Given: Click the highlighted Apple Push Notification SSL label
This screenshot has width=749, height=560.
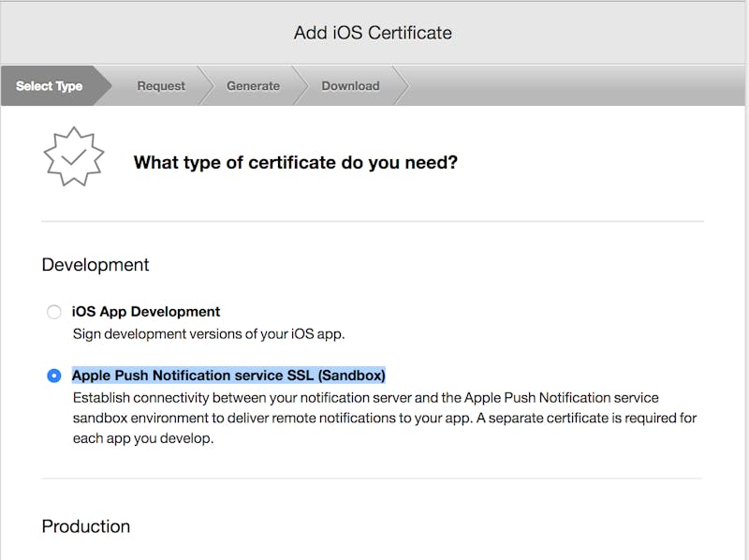Looking at the screenshot, I should (228, 376).
